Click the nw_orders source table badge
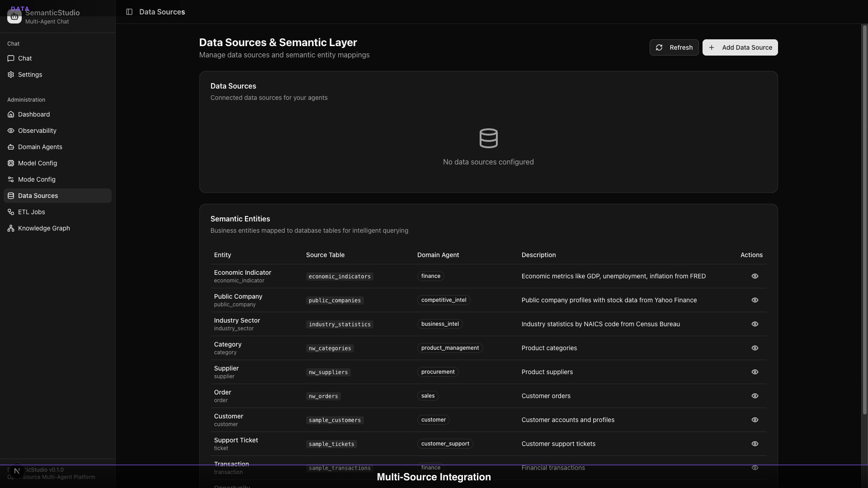868x488 pixels. click(x=323, y=396)
